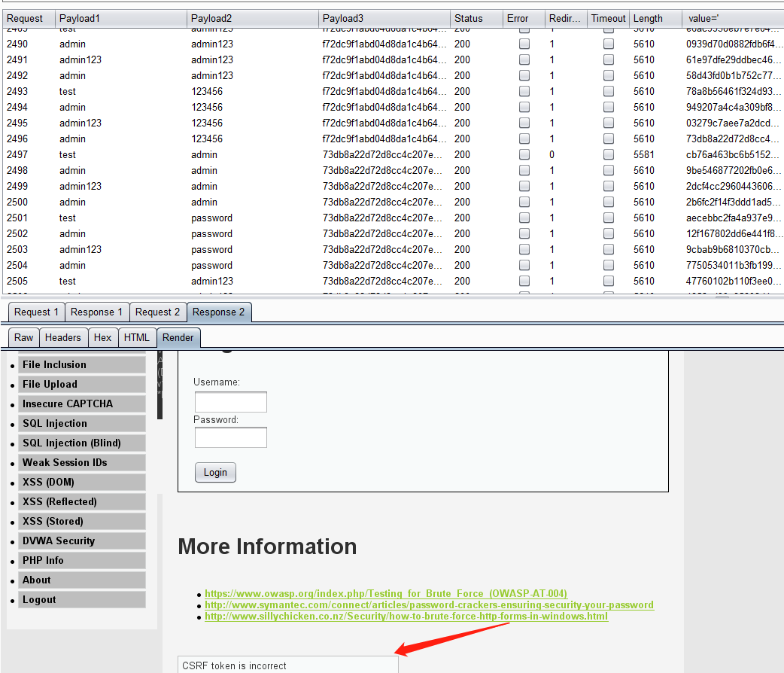
Task: Sort results by Length column header
Action: pyautogui.click(x=655, y=19)
